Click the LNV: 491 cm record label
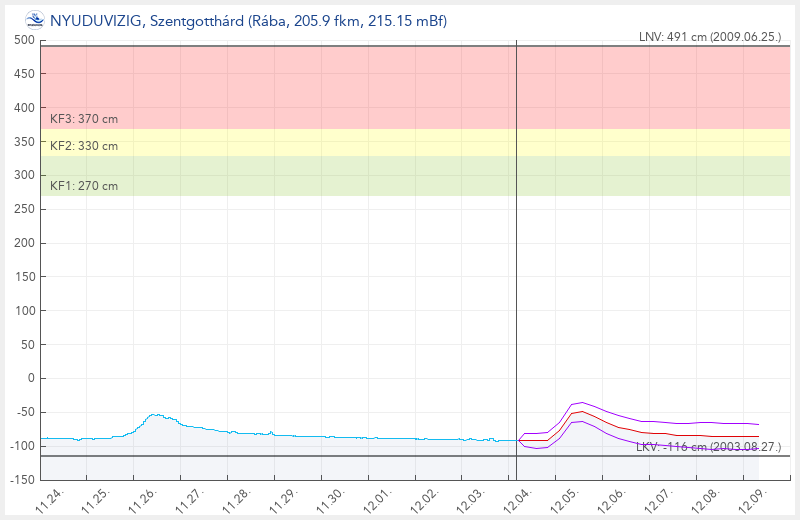This screenshot has width=800, height=520. (709, 37)
